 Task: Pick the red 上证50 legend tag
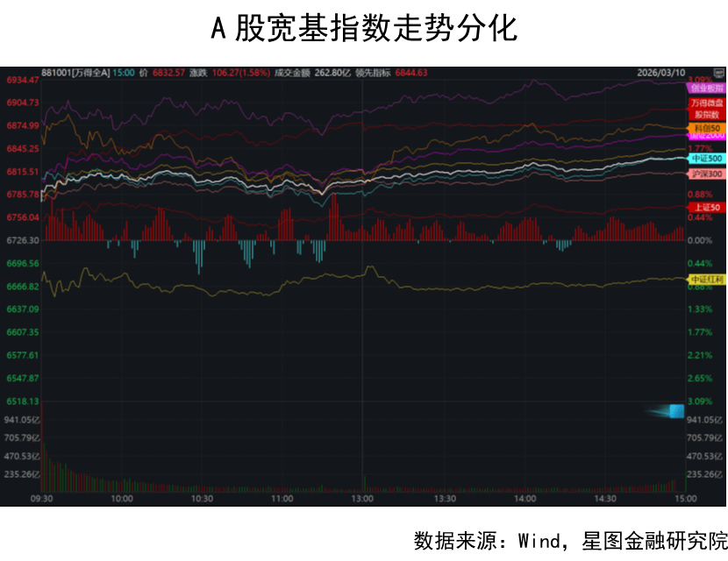(707, 207)
